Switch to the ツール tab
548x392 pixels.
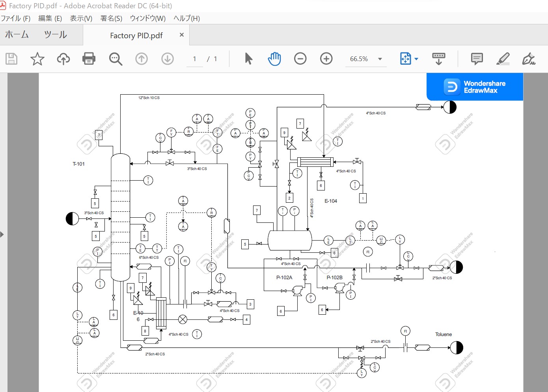[56, 35]
